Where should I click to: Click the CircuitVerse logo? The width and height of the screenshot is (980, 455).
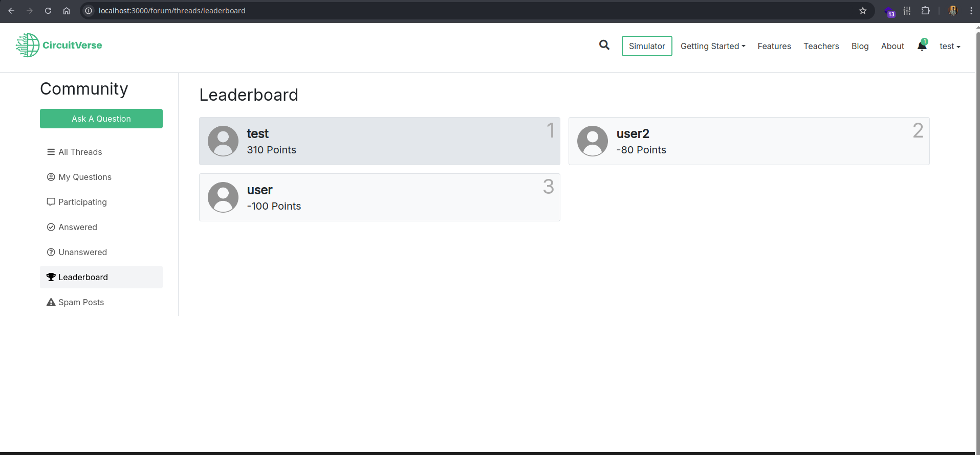point(59,45)
